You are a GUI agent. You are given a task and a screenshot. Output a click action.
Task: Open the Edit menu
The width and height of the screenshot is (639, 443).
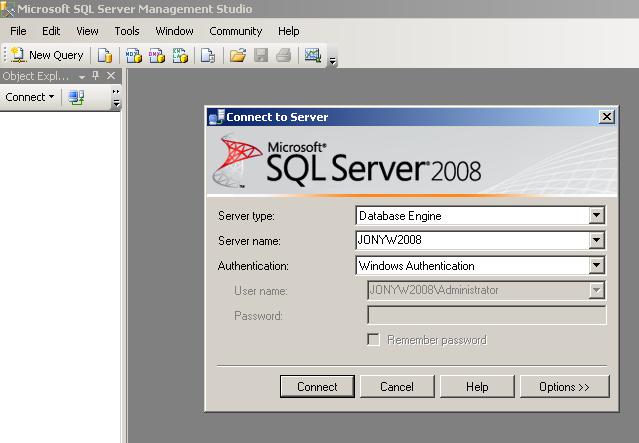(x=51, y=31)
